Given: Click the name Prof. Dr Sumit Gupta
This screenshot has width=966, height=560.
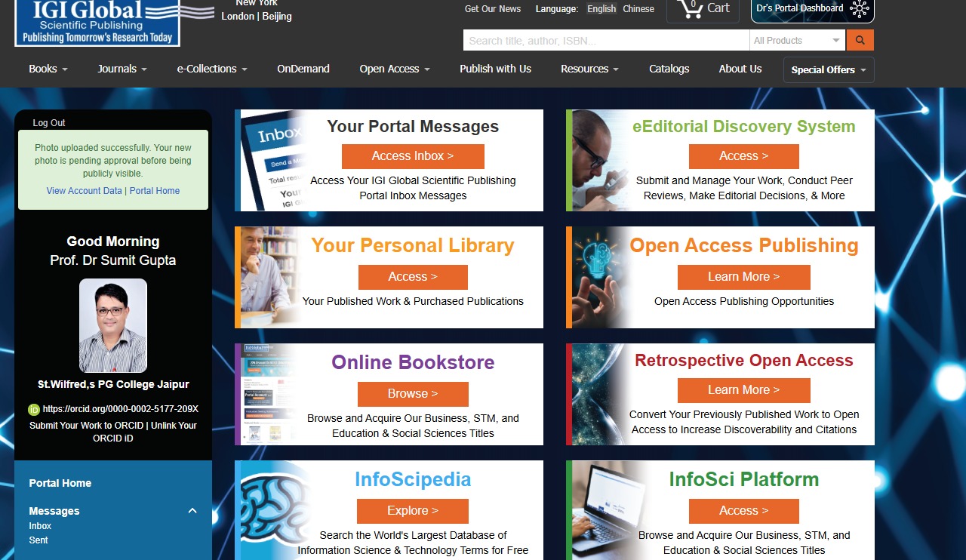Looking at the screenshot, I should click(113, 260).
